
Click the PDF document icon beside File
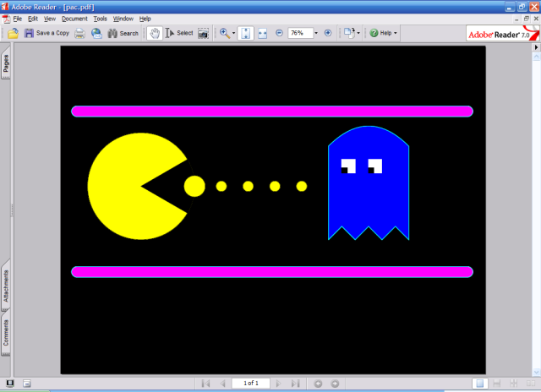(6, 19)
